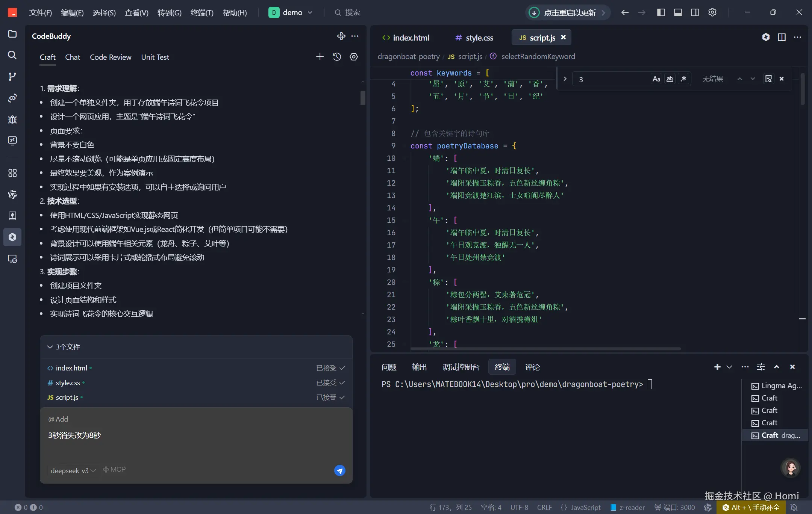Open the Source Control sidebar icon
This screenshot has width=812, height=514.
pos(12,77)
